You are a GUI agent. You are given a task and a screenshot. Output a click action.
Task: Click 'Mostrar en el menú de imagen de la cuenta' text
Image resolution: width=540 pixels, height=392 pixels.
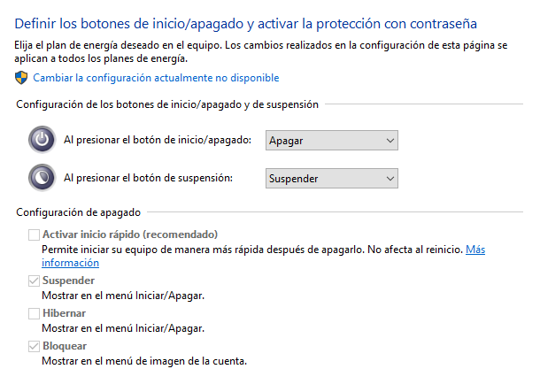click(143, 361)
